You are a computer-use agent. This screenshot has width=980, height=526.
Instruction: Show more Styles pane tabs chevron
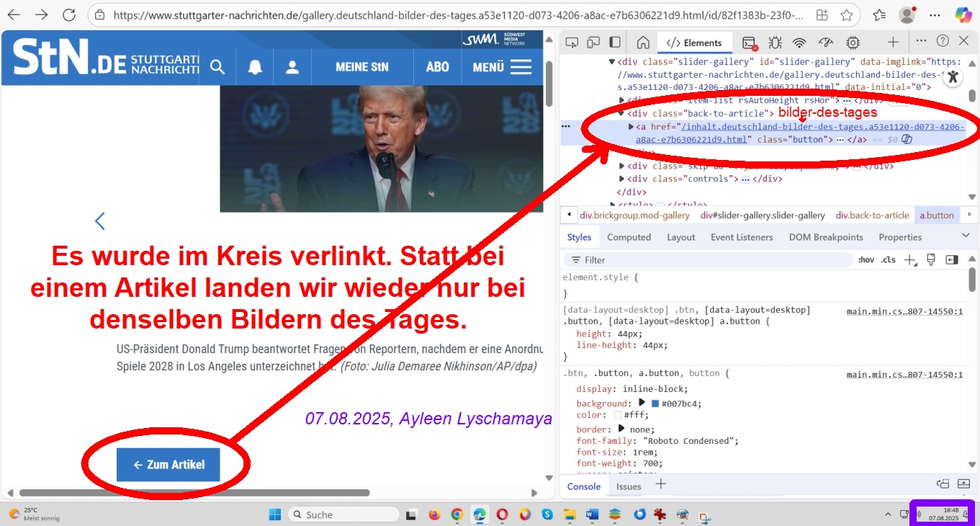point(966,236)
